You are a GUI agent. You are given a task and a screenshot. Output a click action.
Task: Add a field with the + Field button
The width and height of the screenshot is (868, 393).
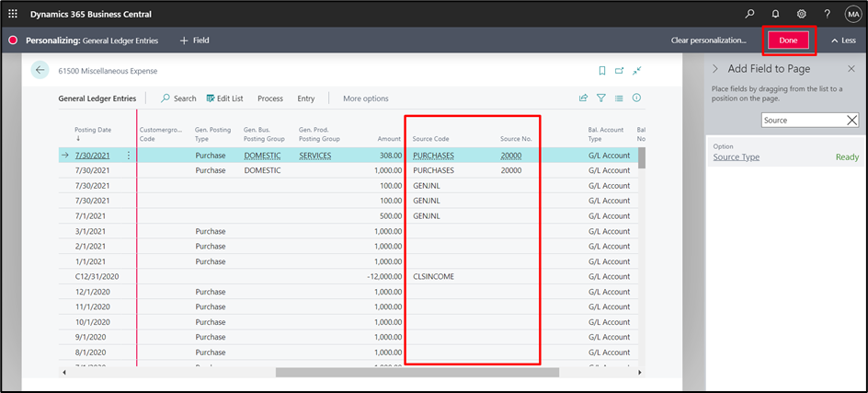(x=194, y=40)
